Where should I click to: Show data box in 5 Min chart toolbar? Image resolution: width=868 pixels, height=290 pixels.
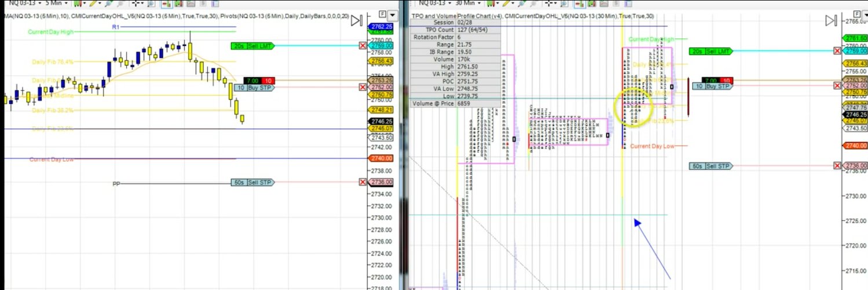pyautogui.click(x=151, y=3)
